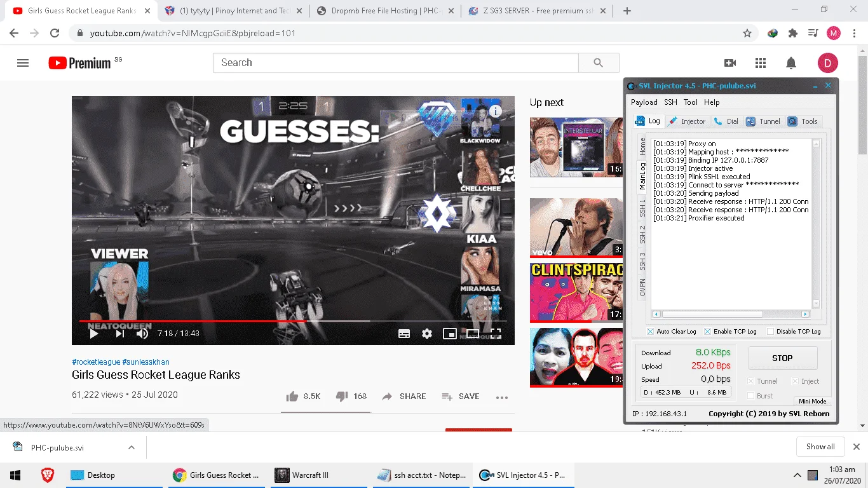Bookmark this page with the star

(x=747, y=33)
